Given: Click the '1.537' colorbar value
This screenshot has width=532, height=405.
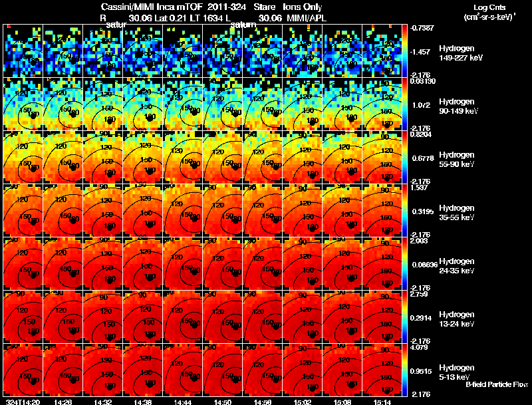Looking at the screenshot, I should pyautogui.click(x=419, y=188).
